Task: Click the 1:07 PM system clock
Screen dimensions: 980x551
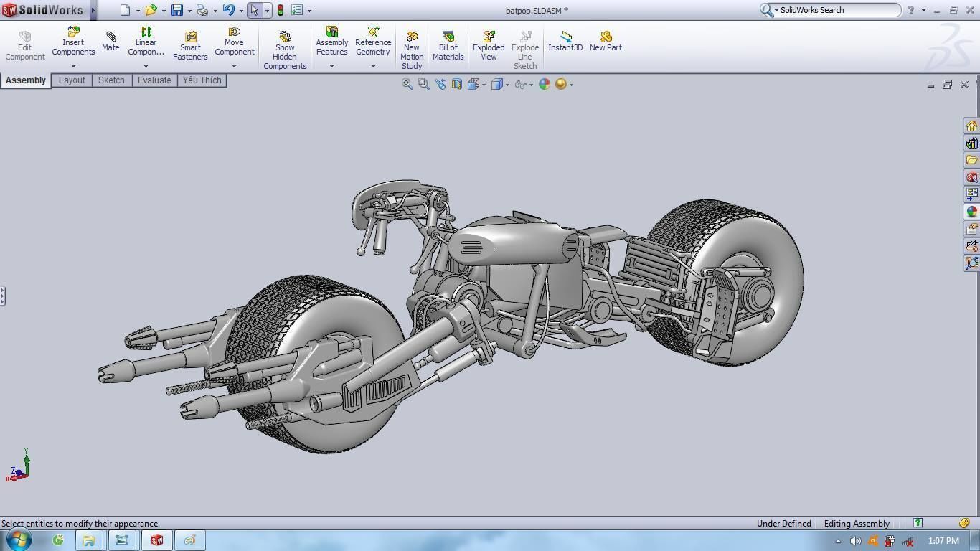Action: pos(943,541)
